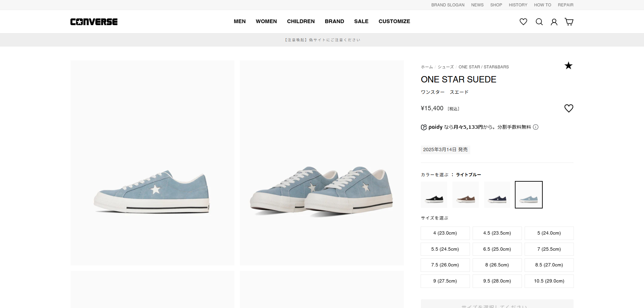
Task: Visit the REPAIR page
Action: (566, 5)
